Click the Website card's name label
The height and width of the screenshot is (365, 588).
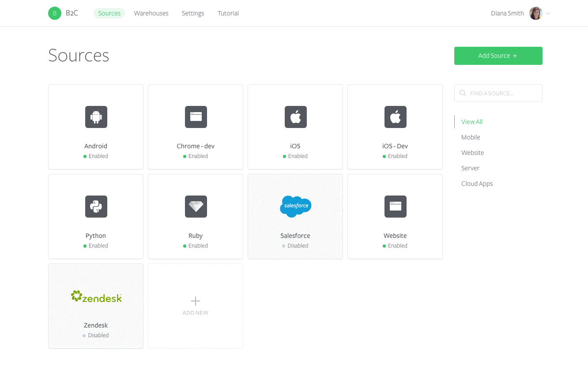point(395,236)
